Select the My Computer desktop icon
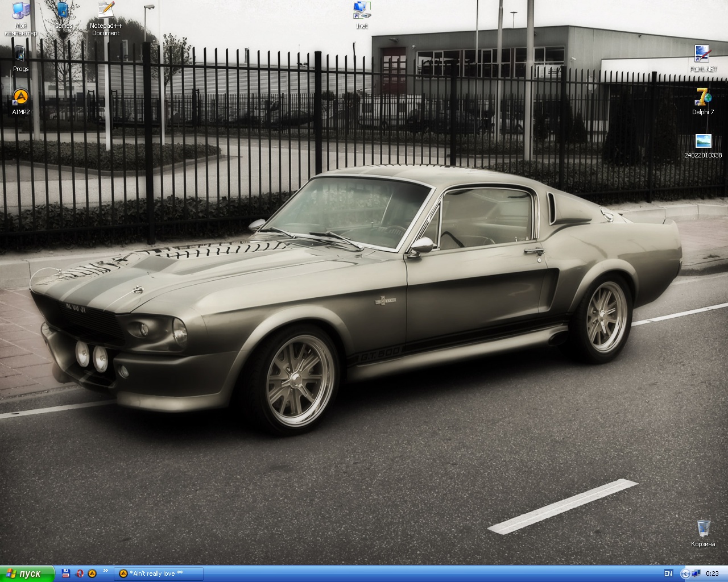Viewport: 728px width, 582px height. [20, 11]
